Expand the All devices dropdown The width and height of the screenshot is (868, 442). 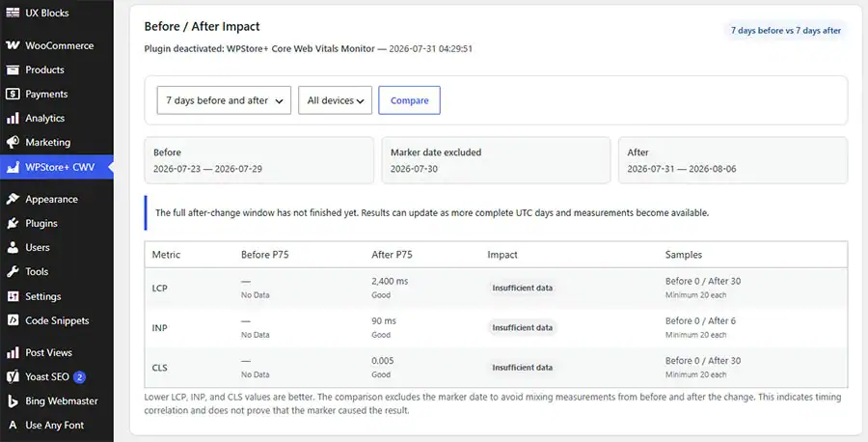335,100
